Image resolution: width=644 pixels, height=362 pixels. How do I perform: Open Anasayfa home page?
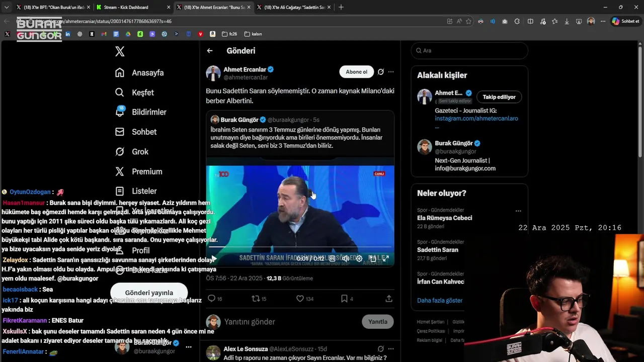(x=139, y=73)
